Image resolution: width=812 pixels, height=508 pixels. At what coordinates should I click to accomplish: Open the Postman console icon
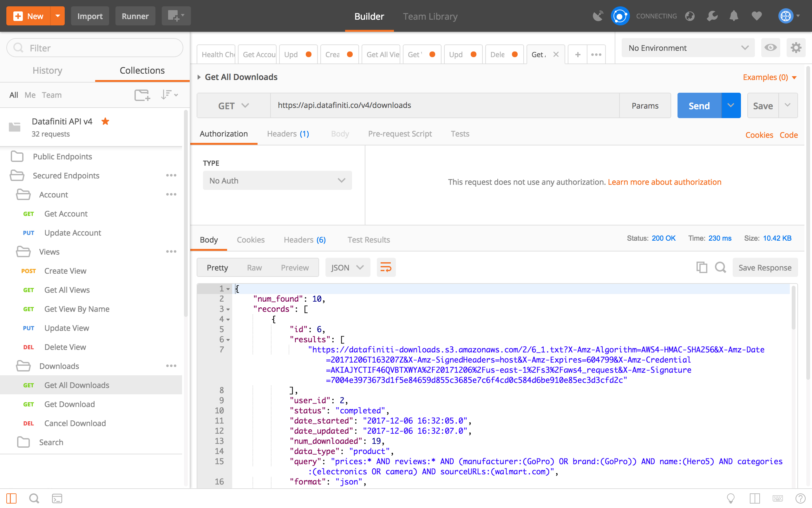click(x=57, y=498)
